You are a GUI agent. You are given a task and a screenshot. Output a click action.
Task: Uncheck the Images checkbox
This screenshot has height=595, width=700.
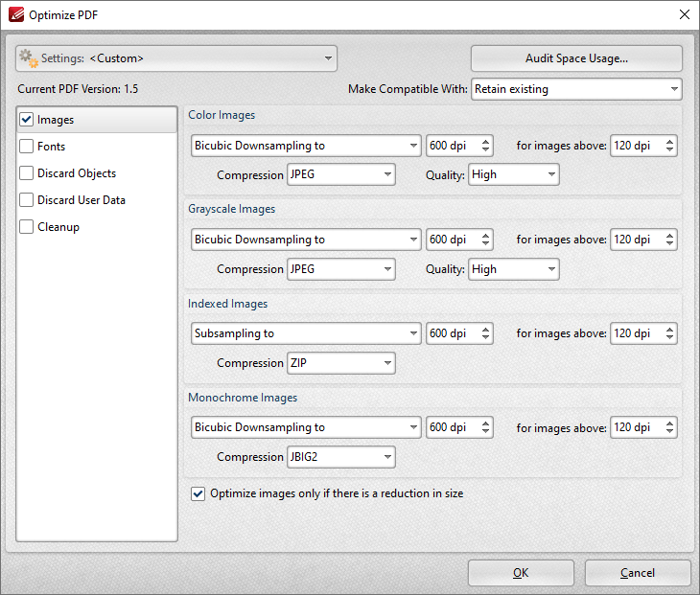(27, 121)
